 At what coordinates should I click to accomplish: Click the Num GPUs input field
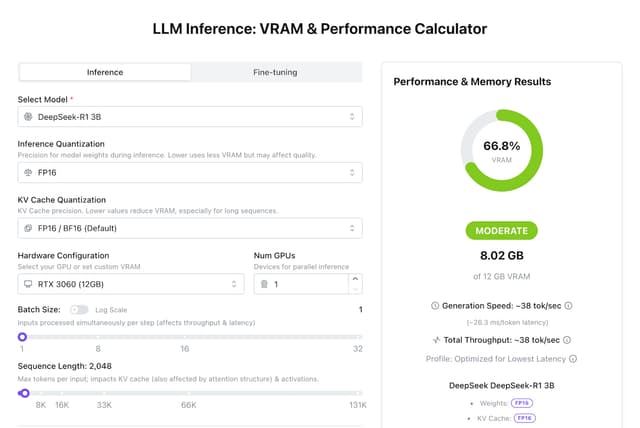tap(305, 285)
